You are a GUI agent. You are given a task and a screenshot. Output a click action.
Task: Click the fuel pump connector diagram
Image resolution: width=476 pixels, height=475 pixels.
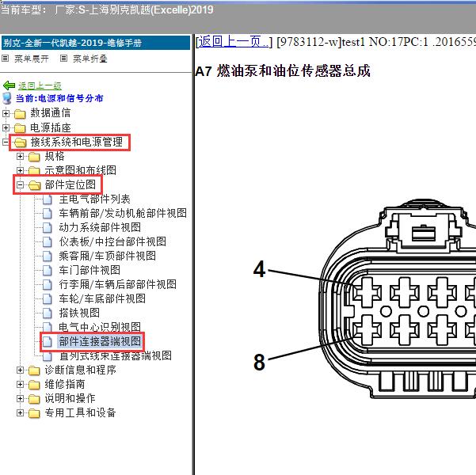tap(398, 299)
